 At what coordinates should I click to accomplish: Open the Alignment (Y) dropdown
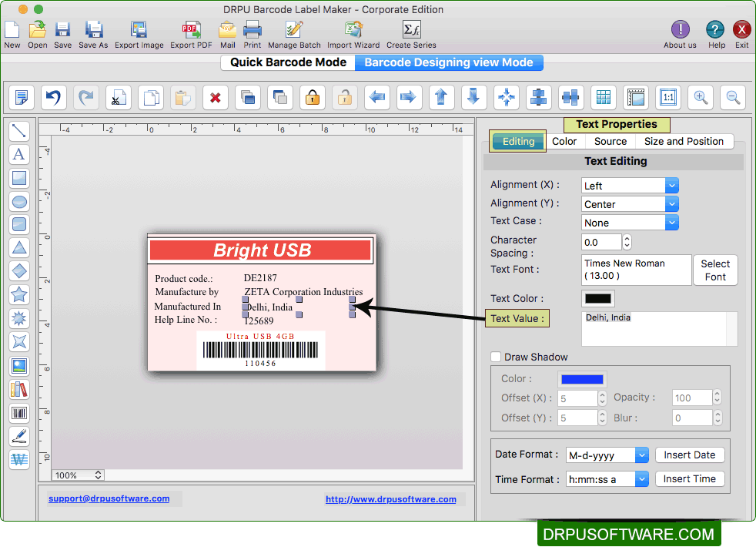(630, 204)
